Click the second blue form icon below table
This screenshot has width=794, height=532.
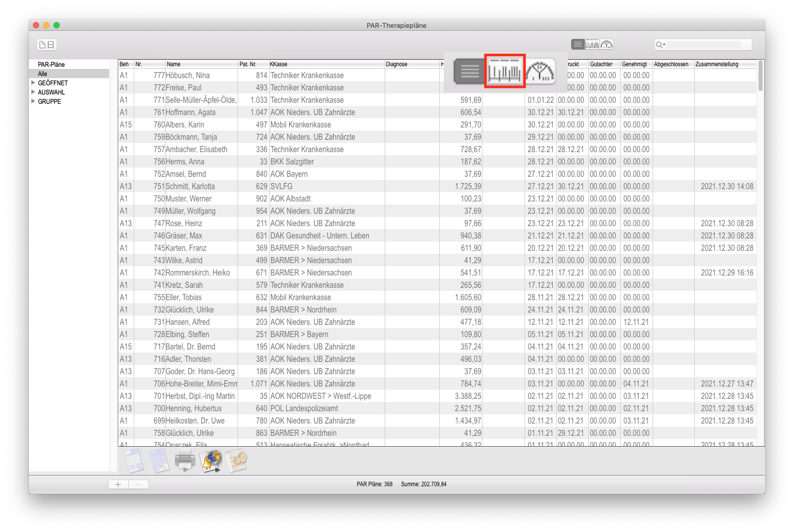[x=159, y=460]
